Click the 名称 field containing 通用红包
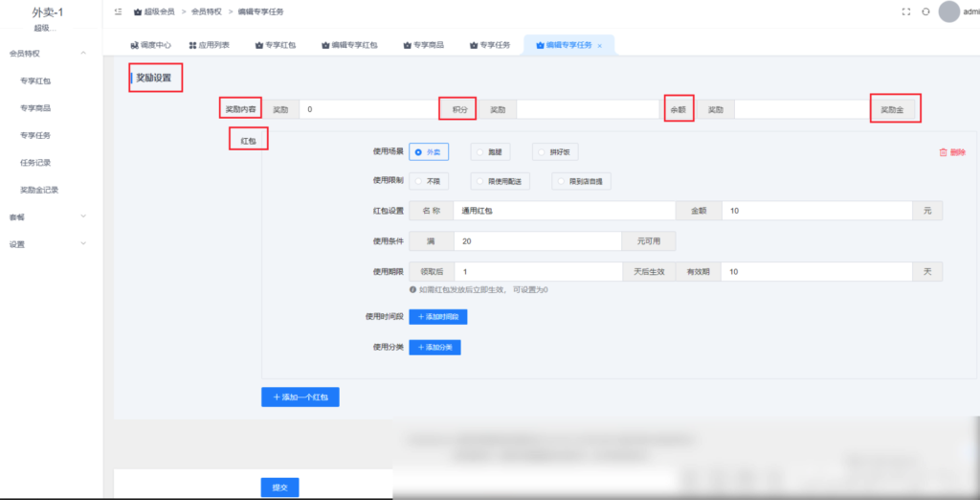The height and width of the screenshot is (500, 980). point(565,211)
